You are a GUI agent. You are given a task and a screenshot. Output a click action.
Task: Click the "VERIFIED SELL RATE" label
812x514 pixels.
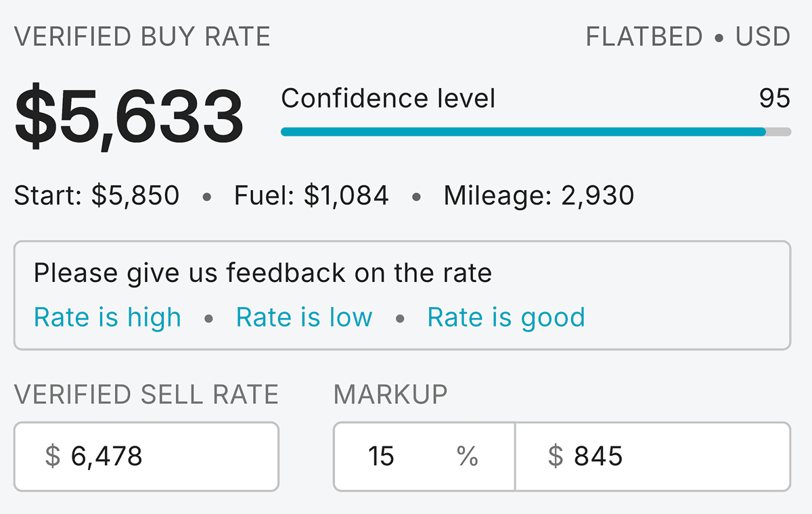(146, 394)
